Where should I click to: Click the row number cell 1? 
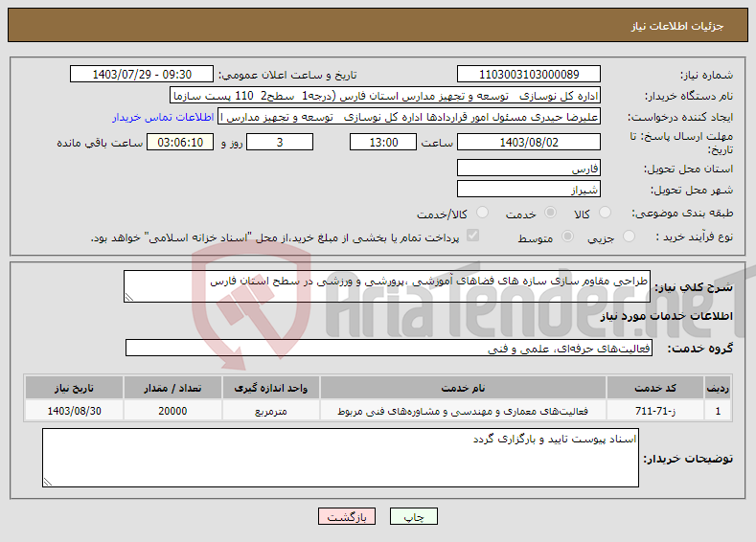click(x=718, y=411)
